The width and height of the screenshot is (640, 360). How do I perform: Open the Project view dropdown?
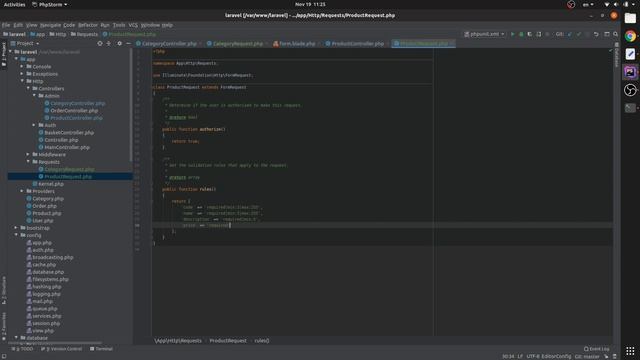pos(24,43)
